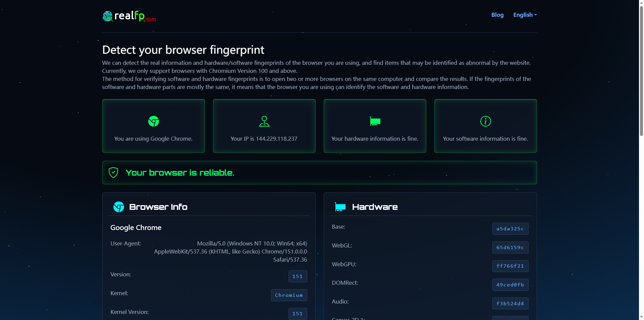Open the English language dropdown
Screen dimensions: 644x320
point(525,15)
